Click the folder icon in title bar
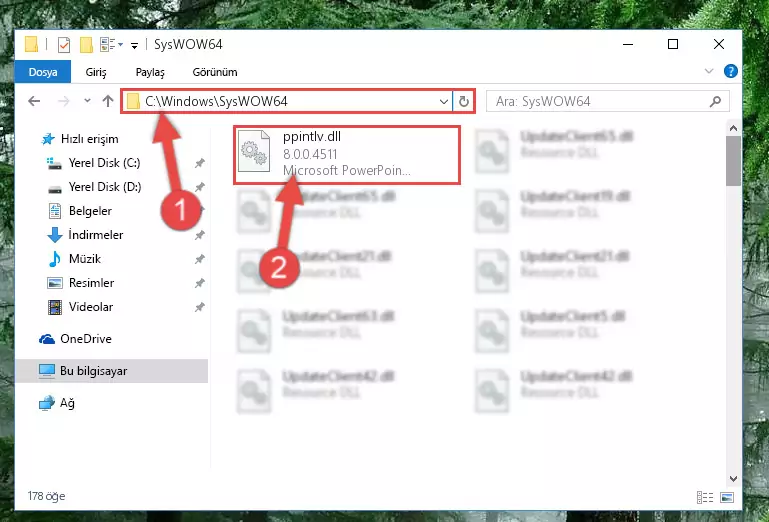This screenshot has width=769, height=522. click(31, 44)
